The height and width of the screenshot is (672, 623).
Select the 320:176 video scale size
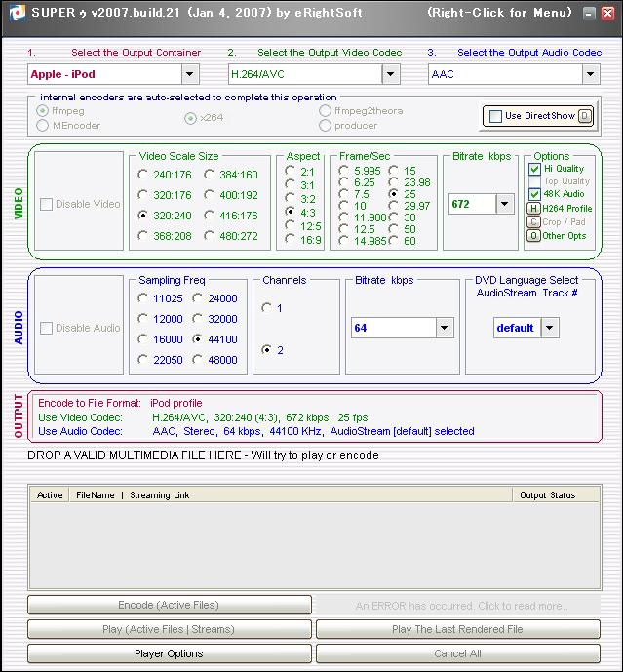pyautogui.click(x=142, y=195)
